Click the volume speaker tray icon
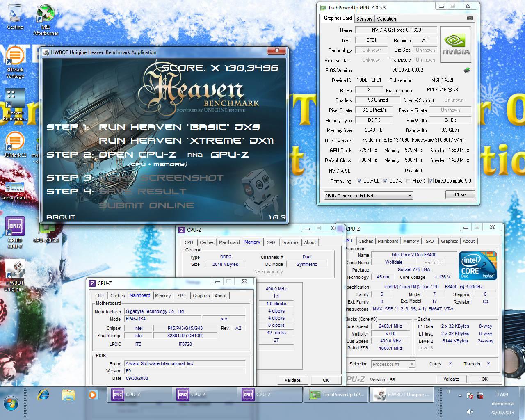 pos(470,412)
